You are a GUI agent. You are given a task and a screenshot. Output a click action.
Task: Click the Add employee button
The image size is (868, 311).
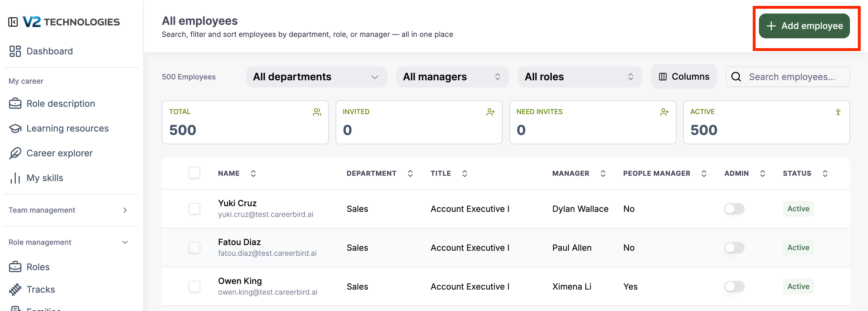tap(804, 26)
